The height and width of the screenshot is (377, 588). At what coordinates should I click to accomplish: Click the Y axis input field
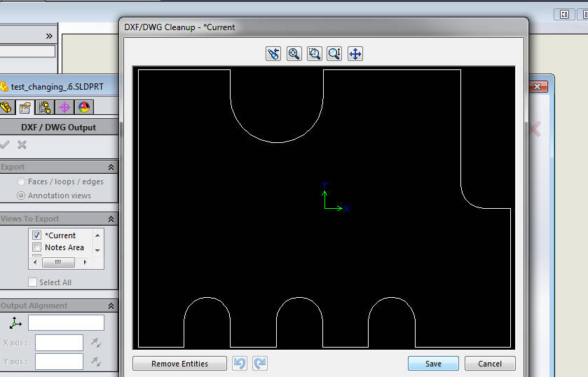point(59,362)
